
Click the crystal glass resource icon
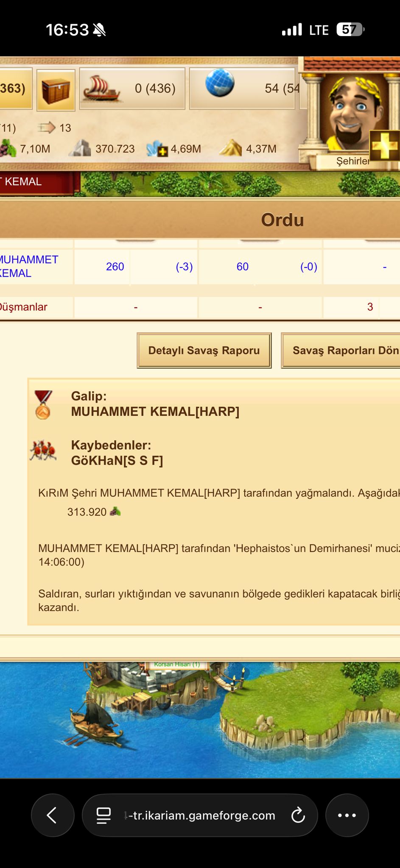click(157, 149)
